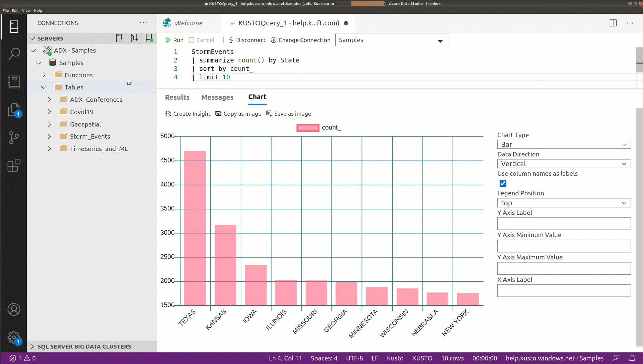This screenshot has height=364, width=643.
Task: Switch to the Messages tab
Action: click(217, 97)
